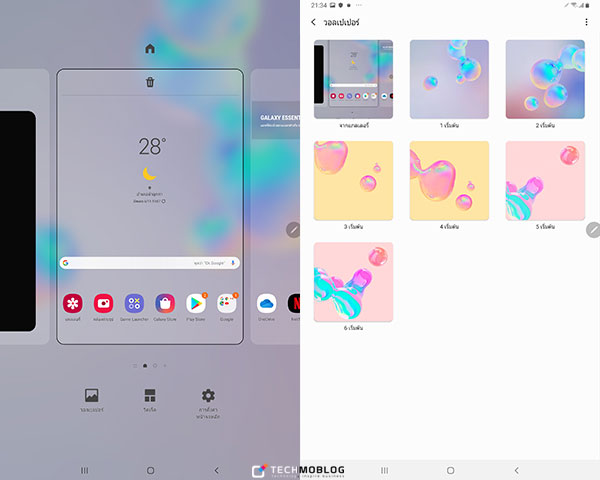Tap the trash icon to delete page
Viewport: 600px width, 480px height.
click(150, 82)
